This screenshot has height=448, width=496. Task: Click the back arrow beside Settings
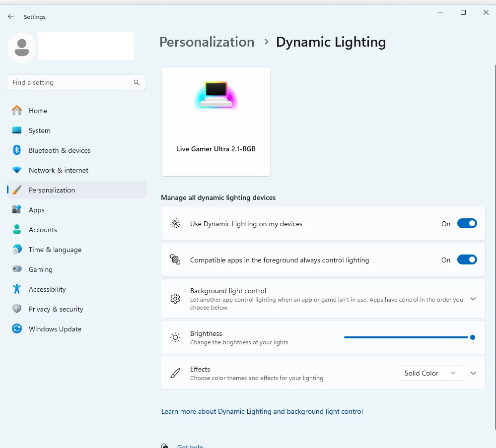[11, 17]
